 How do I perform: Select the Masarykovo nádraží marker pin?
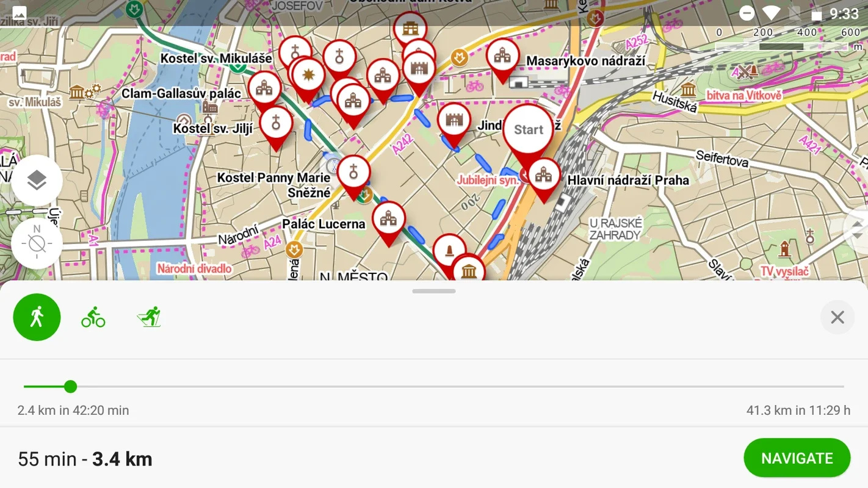click(x=502, y=59)
